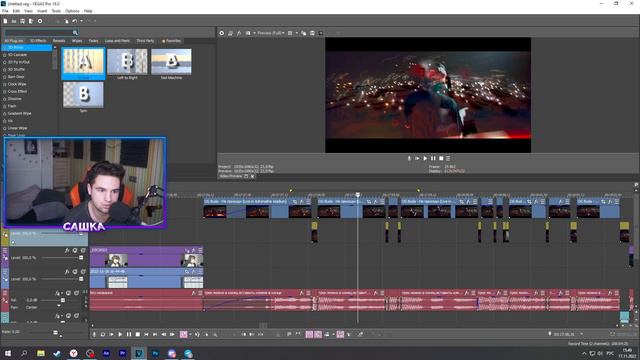640x360 pixels.
Task: Open the File menu
Action: (x=5, y=11)
